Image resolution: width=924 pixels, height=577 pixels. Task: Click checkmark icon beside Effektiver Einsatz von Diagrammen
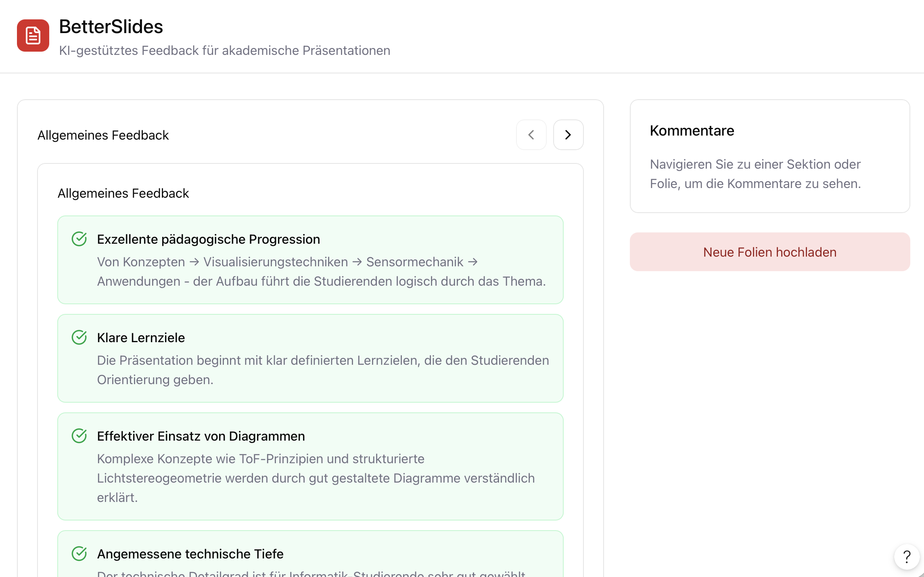click(x=79, y=436)
